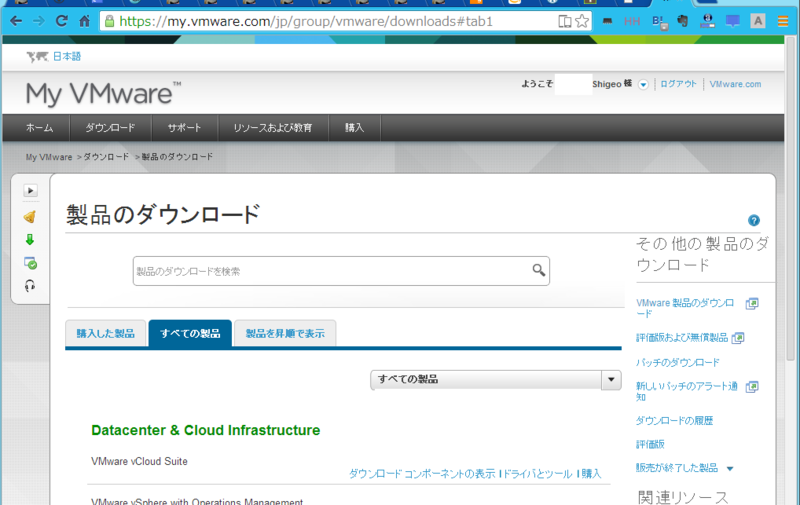Click the blue chat bubble extension icon

coord(733,21)
